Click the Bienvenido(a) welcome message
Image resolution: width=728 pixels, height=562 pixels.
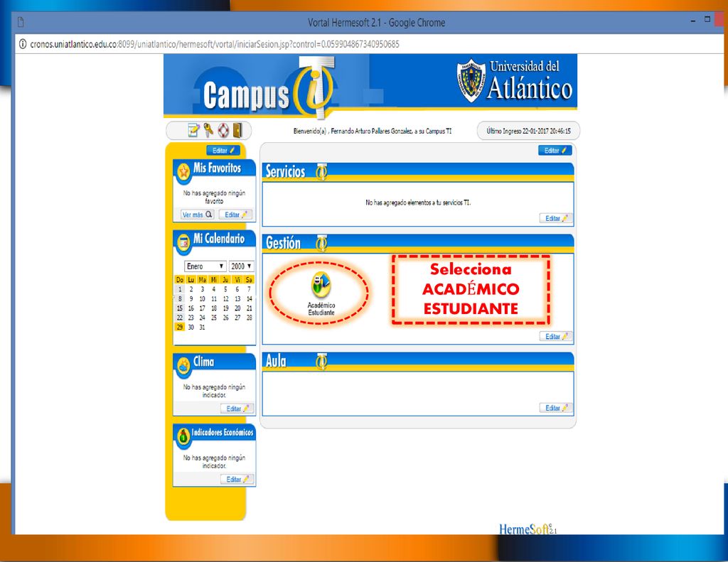pos(373,131)
